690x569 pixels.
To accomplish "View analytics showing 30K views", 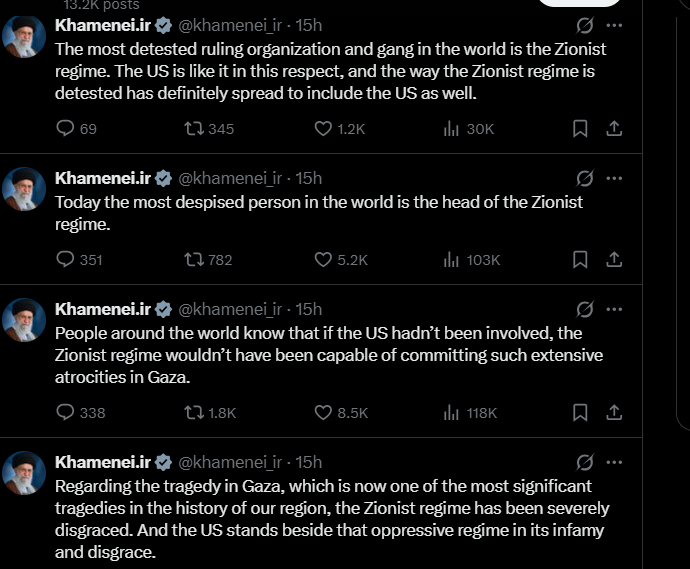I will tap(452, 128).
